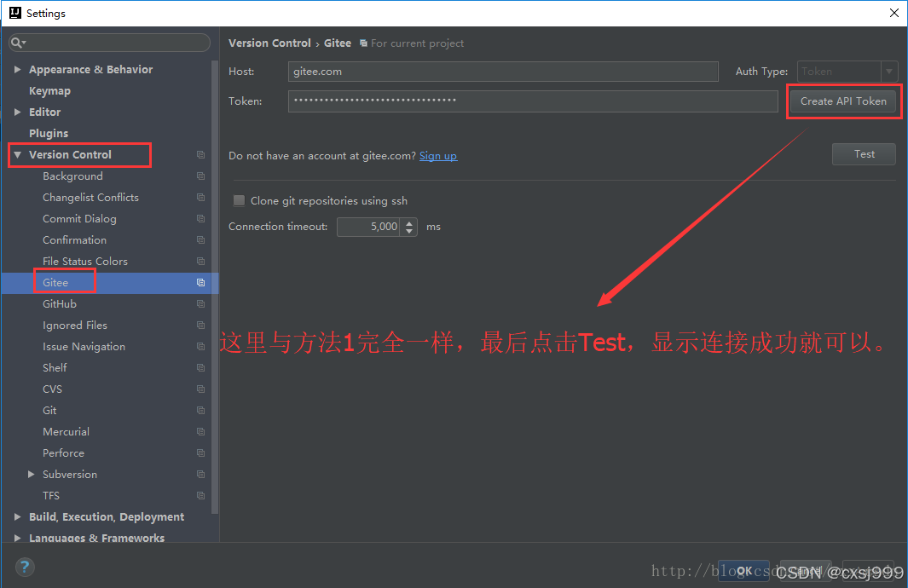Click the project-level icon on the Gitee row
The width and height of the screenshot is (908, 588).
tap(200, 282)
